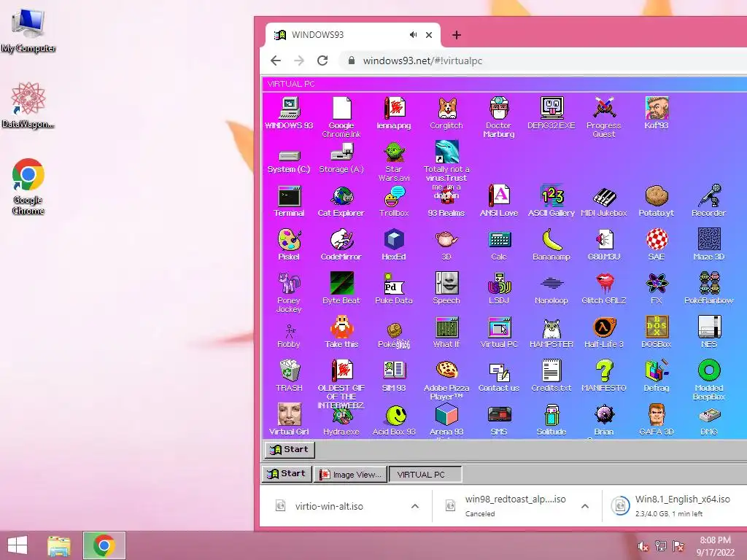Image resolution: width=747 pixels, height=560 pixels.
Task: Open Doctor Marburg icon
Action: click(x=499, y=117)
